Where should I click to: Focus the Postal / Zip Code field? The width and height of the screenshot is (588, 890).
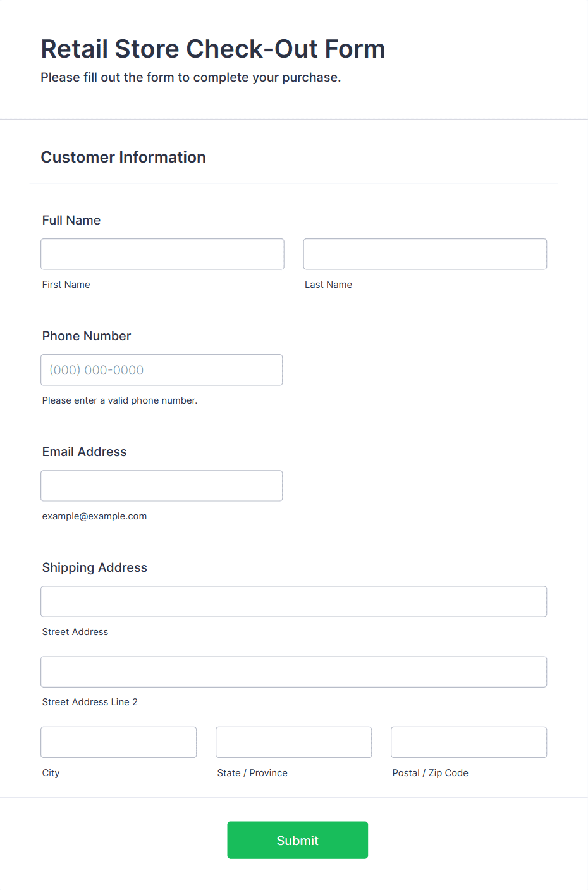(469, 742)
